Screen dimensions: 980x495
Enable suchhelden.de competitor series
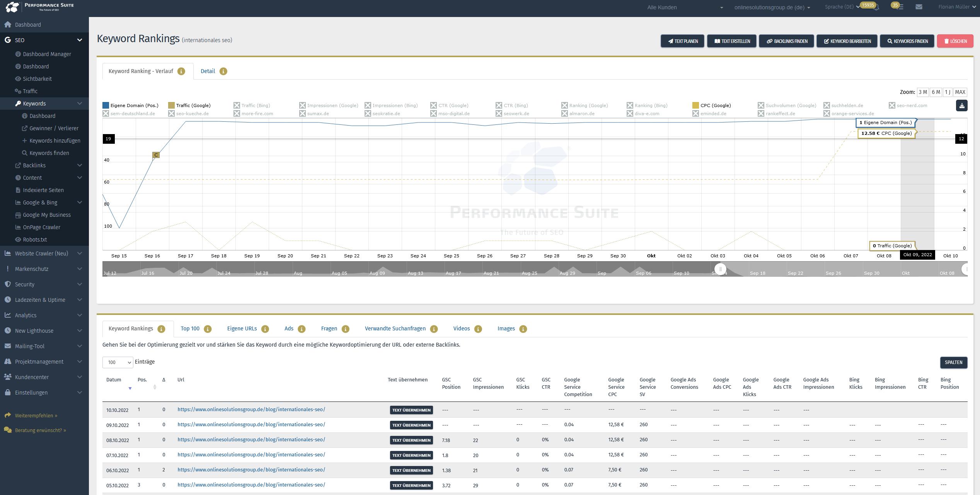pos(843,105)
